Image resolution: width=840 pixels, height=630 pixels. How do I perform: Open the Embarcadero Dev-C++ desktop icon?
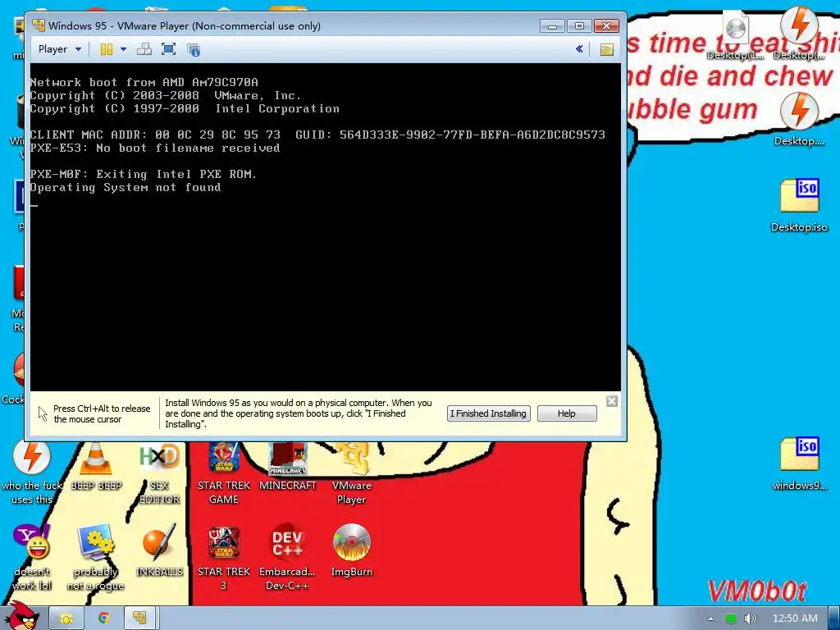click(x=287, y=558)
